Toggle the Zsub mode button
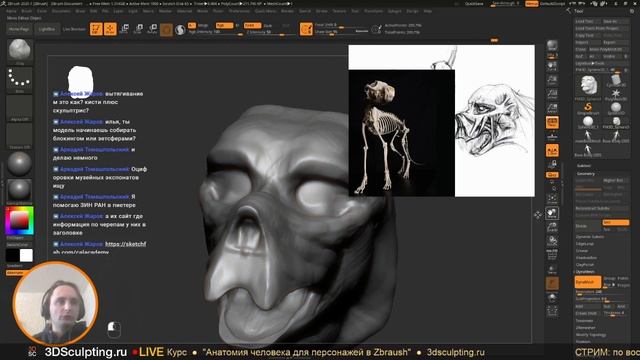640x360 pixels. click(x=268, y=25)
